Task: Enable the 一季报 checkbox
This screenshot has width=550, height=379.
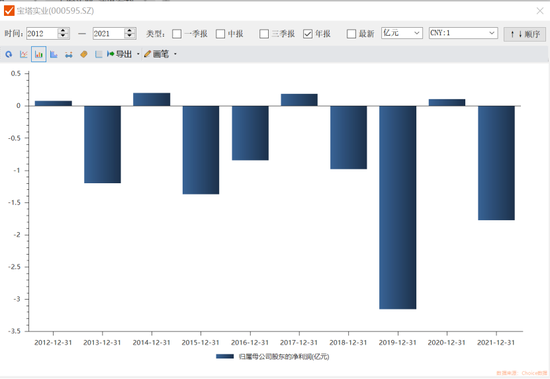Action: coord(177,34)
